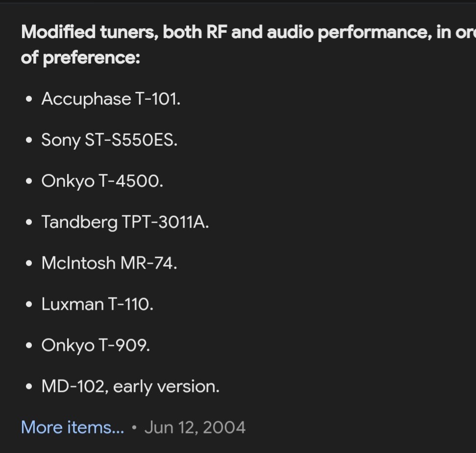Click the bullet beside MD-102 entry

click(29, 386)
